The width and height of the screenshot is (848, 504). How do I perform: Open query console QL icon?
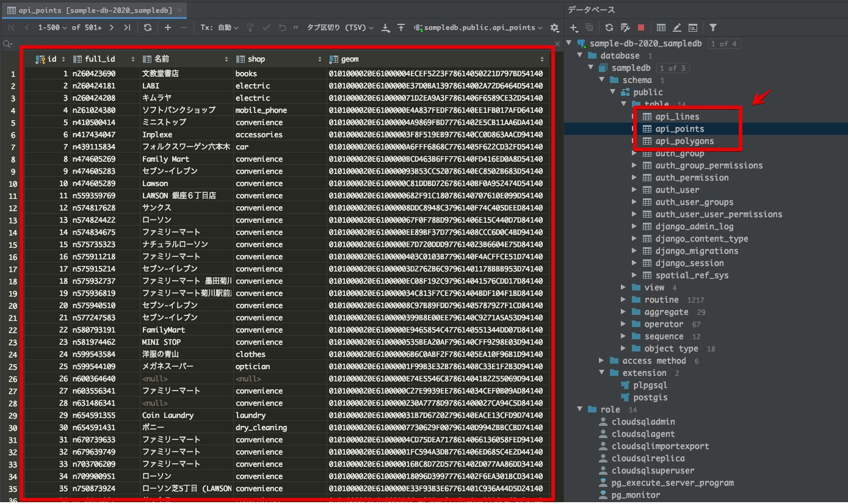(693, 27)
